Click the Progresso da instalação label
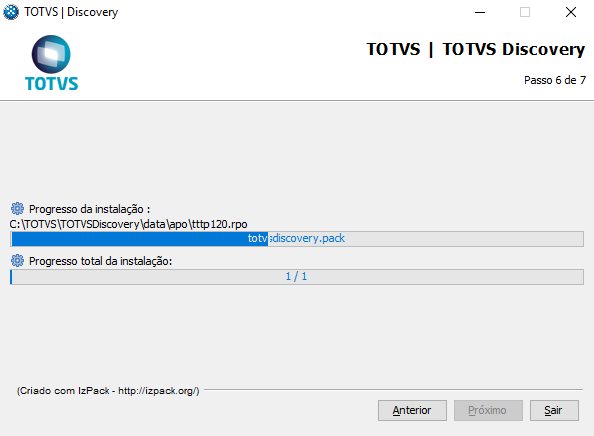Image resolution: width=594 pixels, height=436 pixels. click(89, 209)
